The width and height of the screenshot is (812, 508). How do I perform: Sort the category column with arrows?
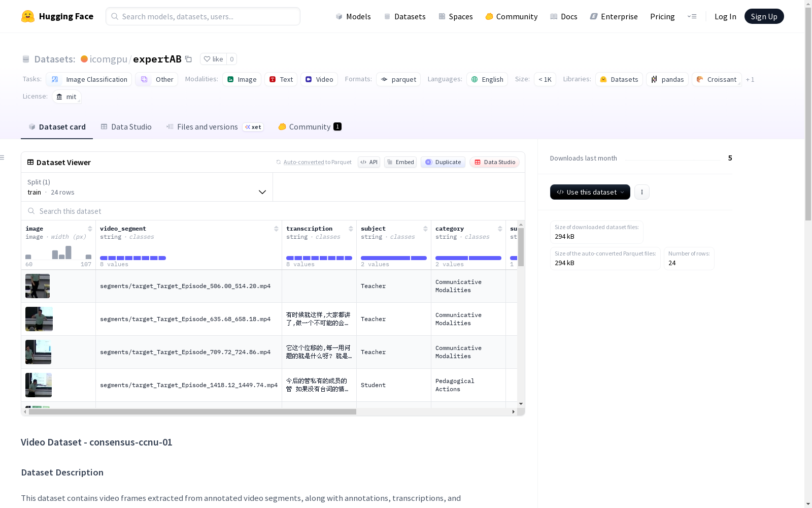tap(500, 229)
